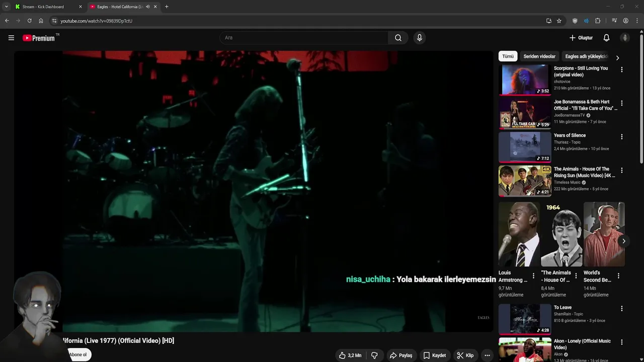The height and width of the screenshot is (362, 644).
Task: Click the Eagles video player area
Action: tap(254, 191)
